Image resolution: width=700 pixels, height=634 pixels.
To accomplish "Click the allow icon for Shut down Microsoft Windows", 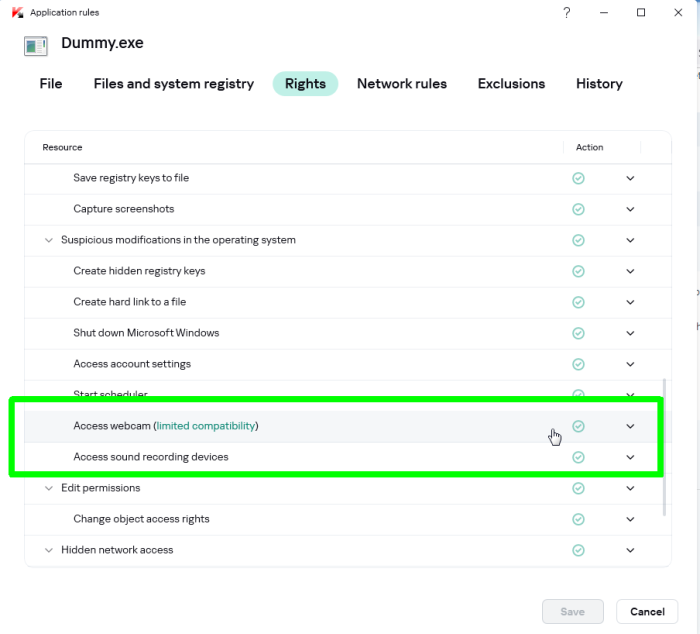I will [578, 333].
